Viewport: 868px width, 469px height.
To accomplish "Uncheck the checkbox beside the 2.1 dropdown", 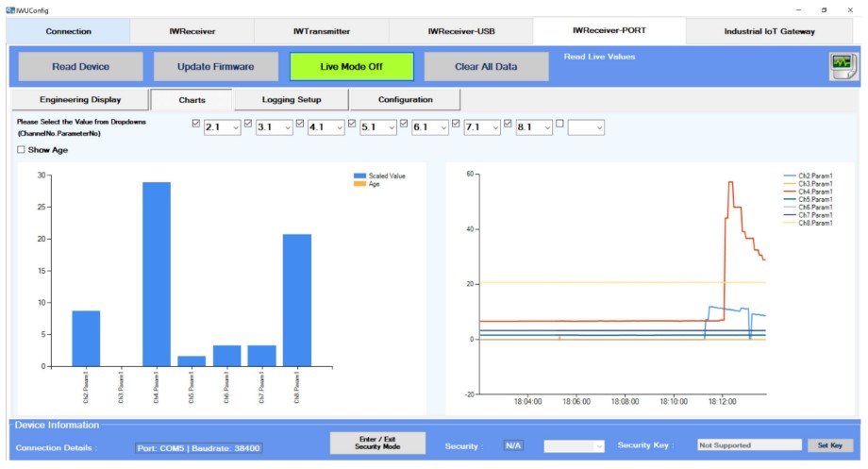I will [x=196, y=124].
